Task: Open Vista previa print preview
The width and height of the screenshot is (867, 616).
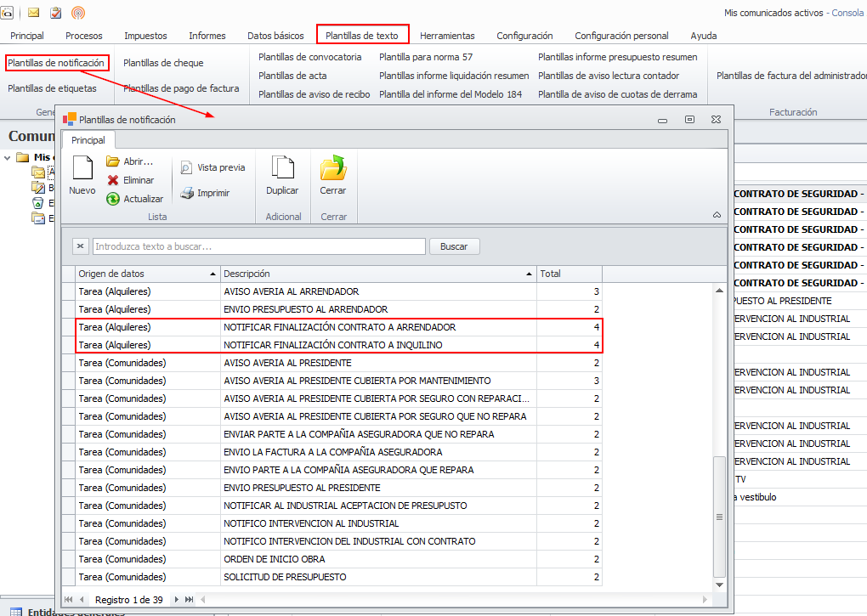Action: pos(212,168)
